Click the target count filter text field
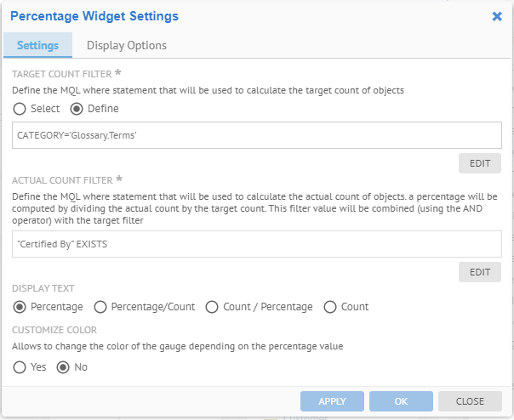Screen dimensions: 514x420 coord(257,136)
